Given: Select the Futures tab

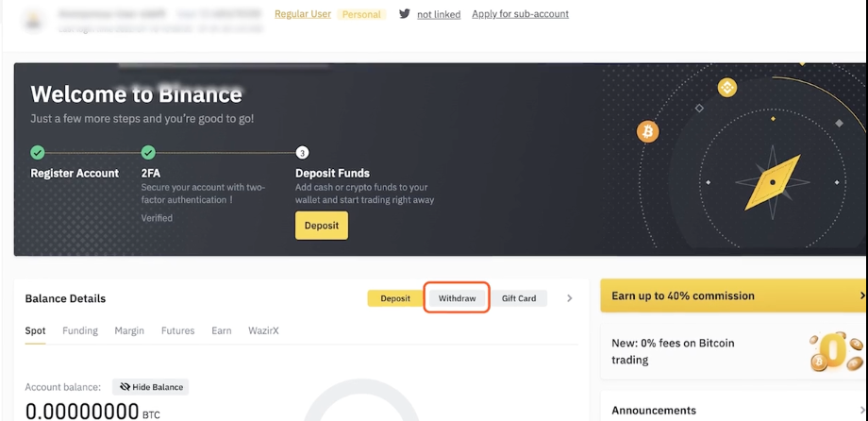Looking at the screenshot, I should point(177,331).
